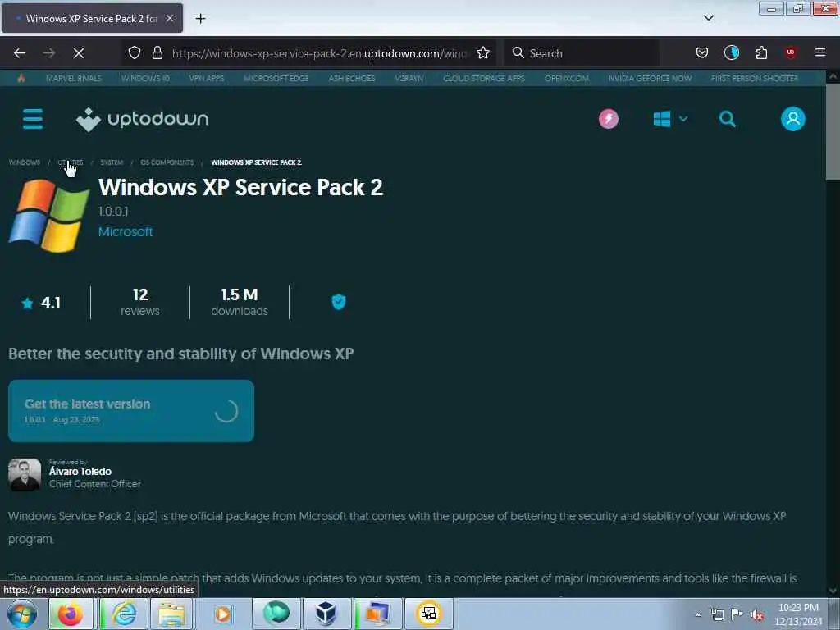Open a new browser tab
Image resolution: width=840 pixels, height=630 pixels.
coord(200,19)
